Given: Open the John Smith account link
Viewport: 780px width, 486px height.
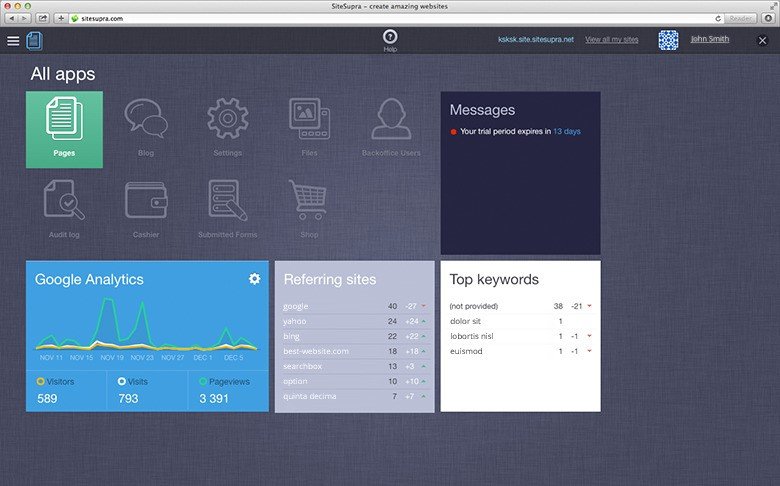Looking at the screenshot, I should pos(709,39).
